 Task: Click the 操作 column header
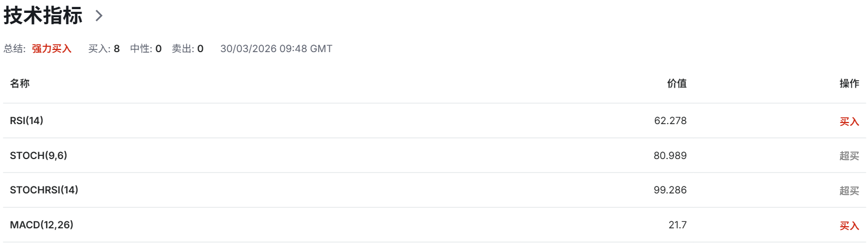pos(849,83)
